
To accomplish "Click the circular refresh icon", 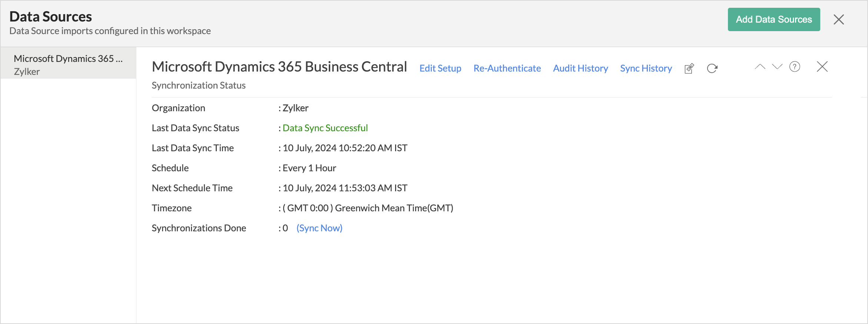I will (712, 69).
